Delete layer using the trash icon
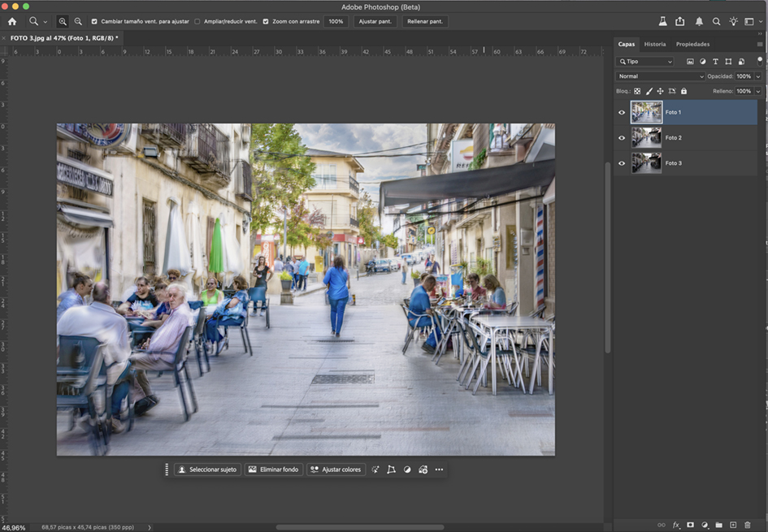Viewport: 768px width, 532px height. pyautogui.click(x=748, y=526)
